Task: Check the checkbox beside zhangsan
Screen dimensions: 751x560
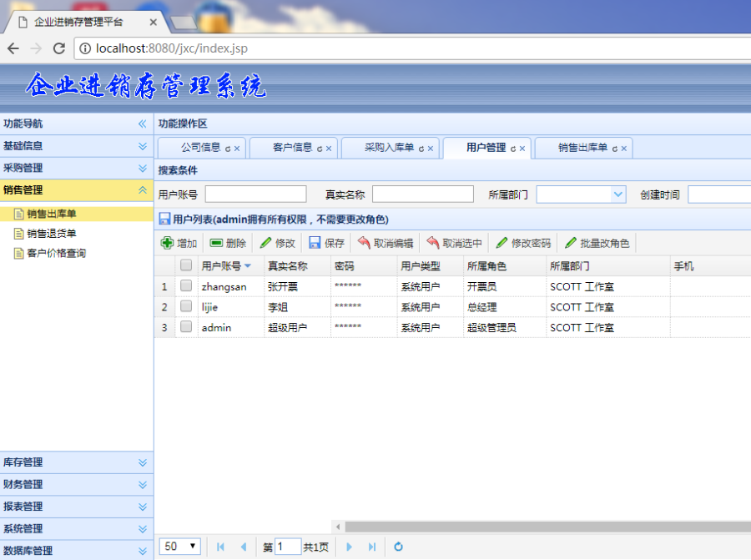Action: point(186,285)
